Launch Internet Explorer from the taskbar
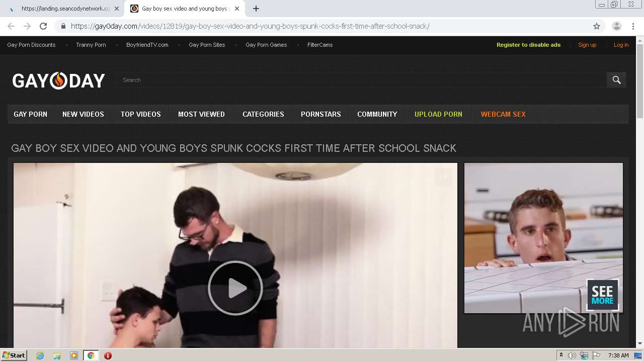This screenshot has height=362, width=644. pyautogui.click(x=40, y=355)
